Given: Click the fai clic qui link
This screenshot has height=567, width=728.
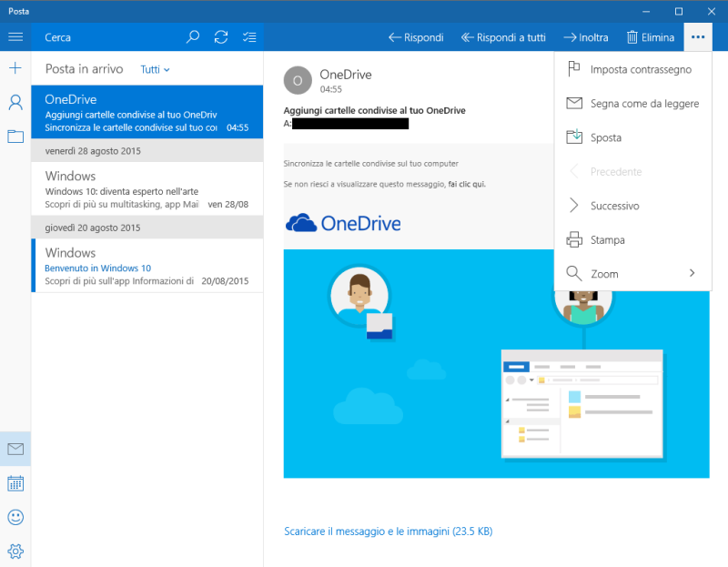Looking at the screenshot, I should tap(467, 184).
